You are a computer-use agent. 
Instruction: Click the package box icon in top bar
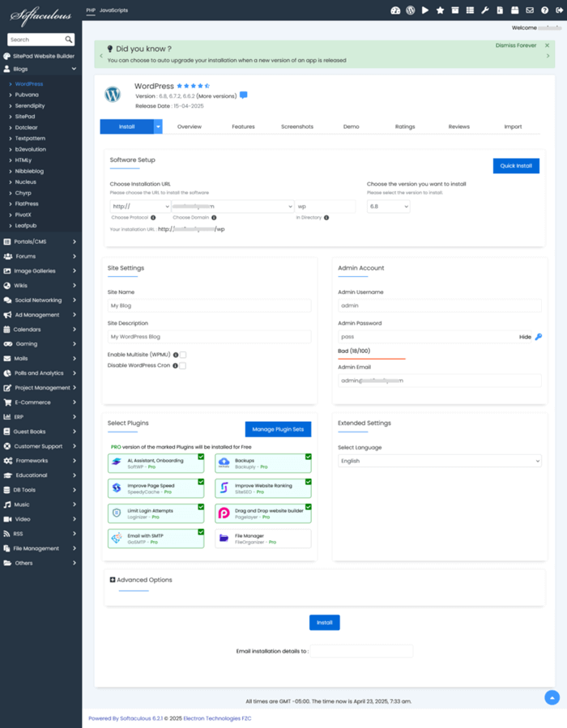coord(514,11)
